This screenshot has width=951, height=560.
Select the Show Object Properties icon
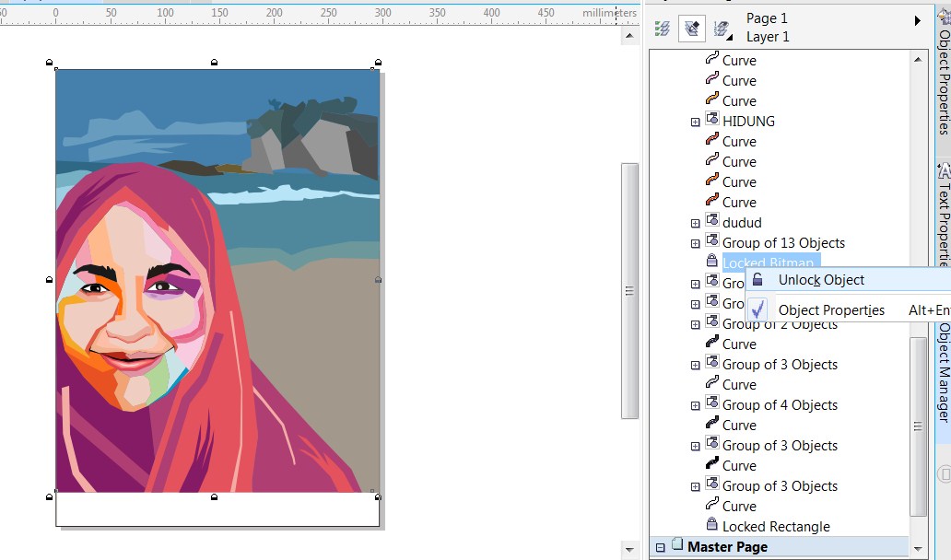(x=663, y=27)
